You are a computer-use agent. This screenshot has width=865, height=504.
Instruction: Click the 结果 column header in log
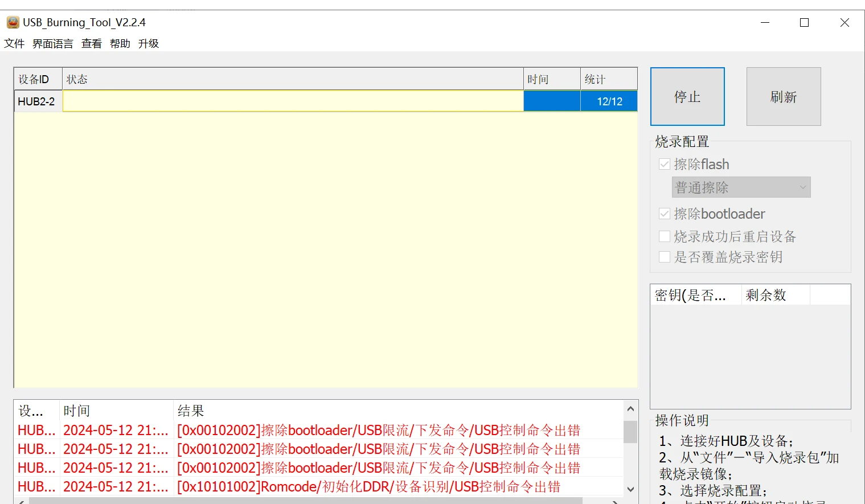coord(191,411)
